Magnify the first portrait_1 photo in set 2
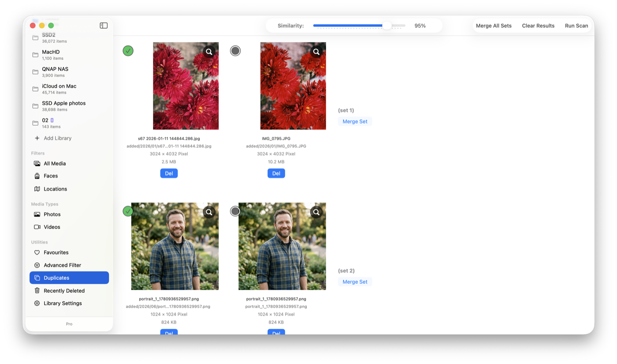This screenshot has width=617, height=364. [x=209, y=212]
